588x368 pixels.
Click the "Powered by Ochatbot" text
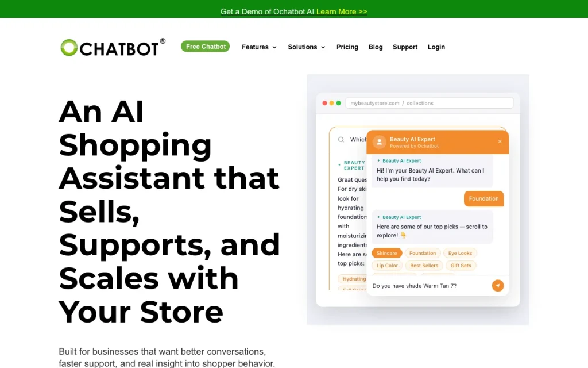(414, 146)
